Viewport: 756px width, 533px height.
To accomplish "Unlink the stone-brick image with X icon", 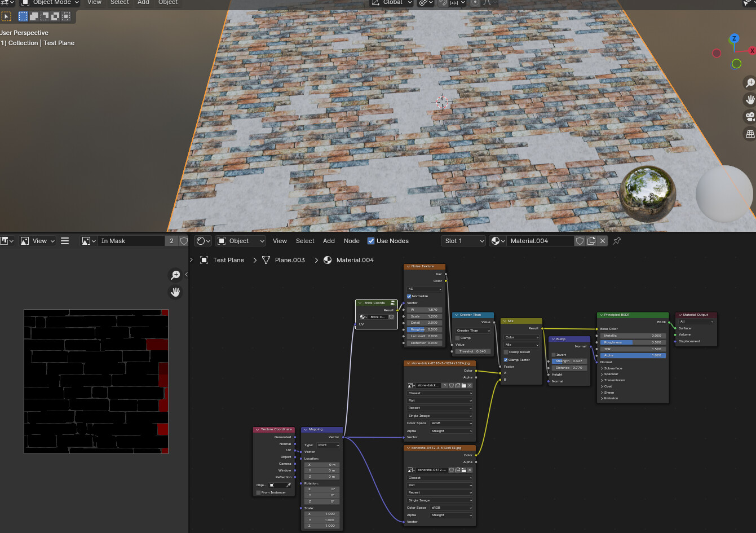I will click(x=470, y=385).
